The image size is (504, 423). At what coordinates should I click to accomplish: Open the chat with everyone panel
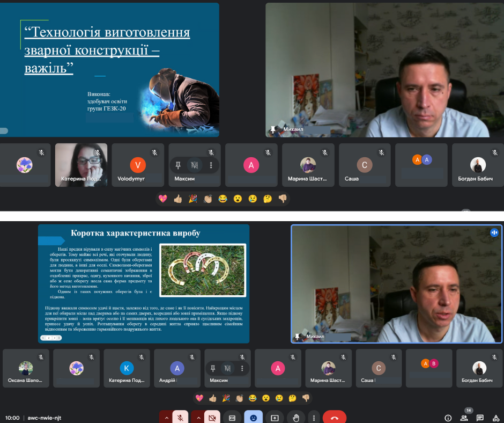point(480,418)
